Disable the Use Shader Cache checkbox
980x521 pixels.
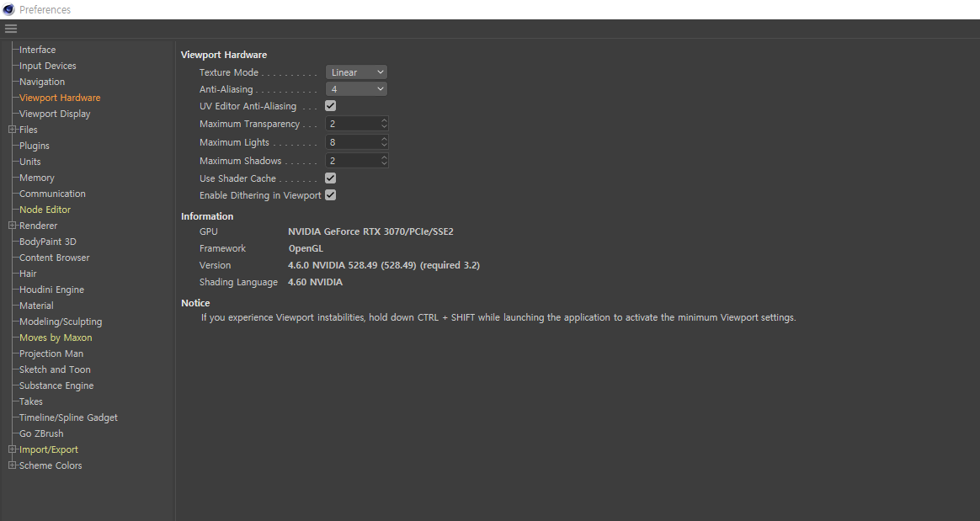(331, 178)
